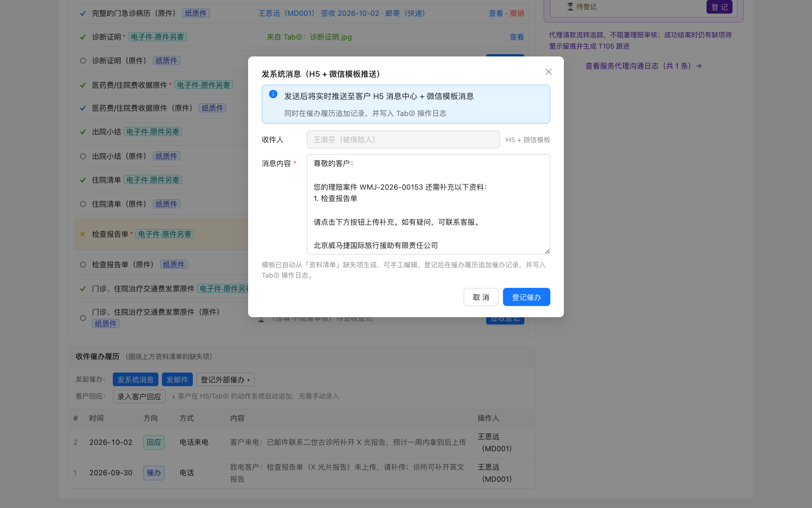This screenshot has height=508, width=812.
Task: Click the check icon beside 诊断证明.jpg
Action: [x=83, y=37]
